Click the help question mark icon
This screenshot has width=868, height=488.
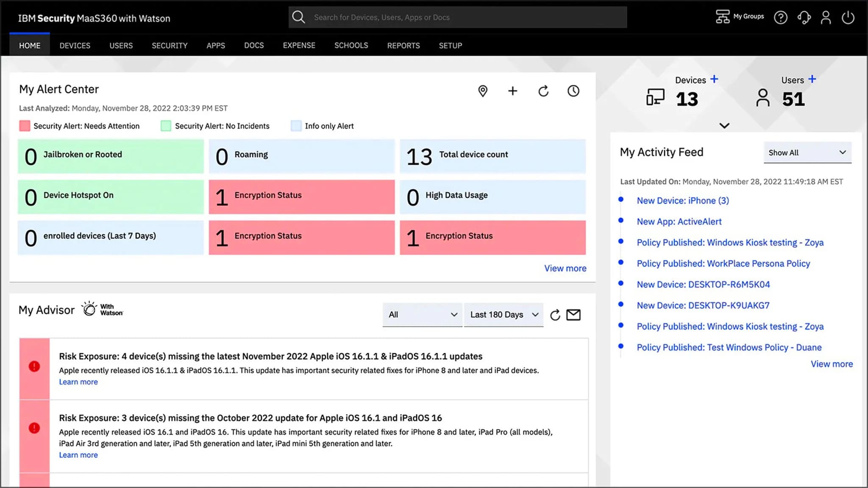click(x=781, y=17)
